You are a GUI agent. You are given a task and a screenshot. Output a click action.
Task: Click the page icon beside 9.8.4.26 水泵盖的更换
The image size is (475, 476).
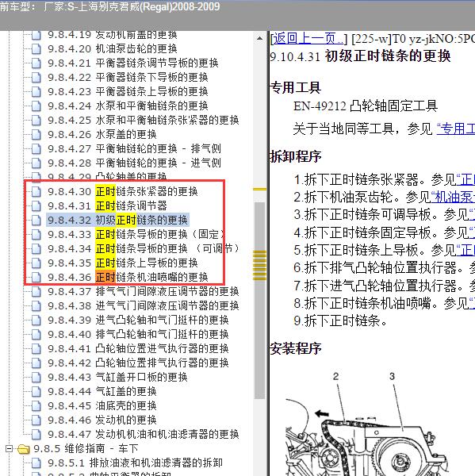[x=36, y=135]
